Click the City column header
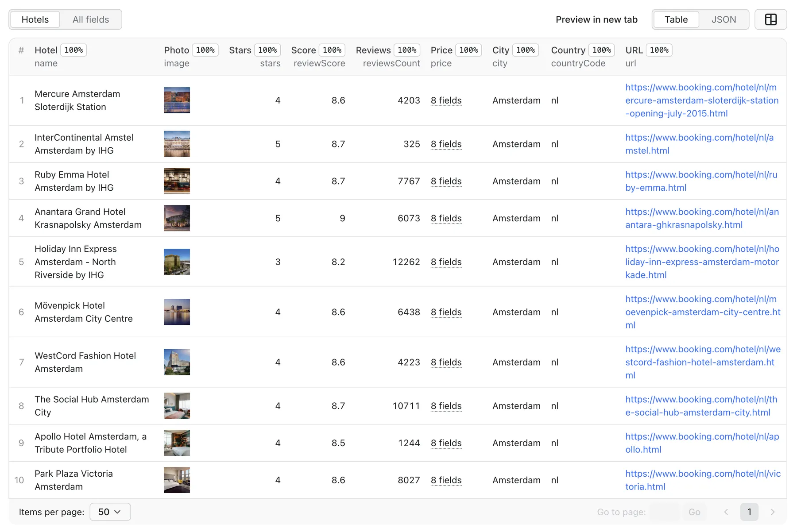The image size is (797, 532). tap(501, 50)
